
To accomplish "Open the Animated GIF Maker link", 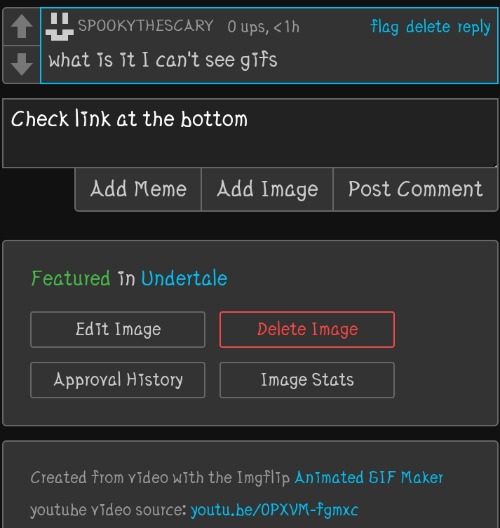I will [x=369, y=477].
